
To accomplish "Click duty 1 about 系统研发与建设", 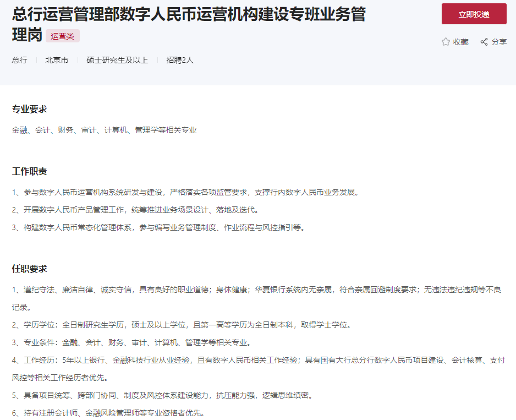I will (185, 192).
